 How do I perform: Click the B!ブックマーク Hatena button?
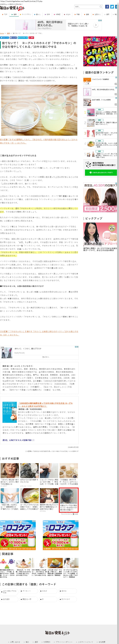click(x=23, y=38)
